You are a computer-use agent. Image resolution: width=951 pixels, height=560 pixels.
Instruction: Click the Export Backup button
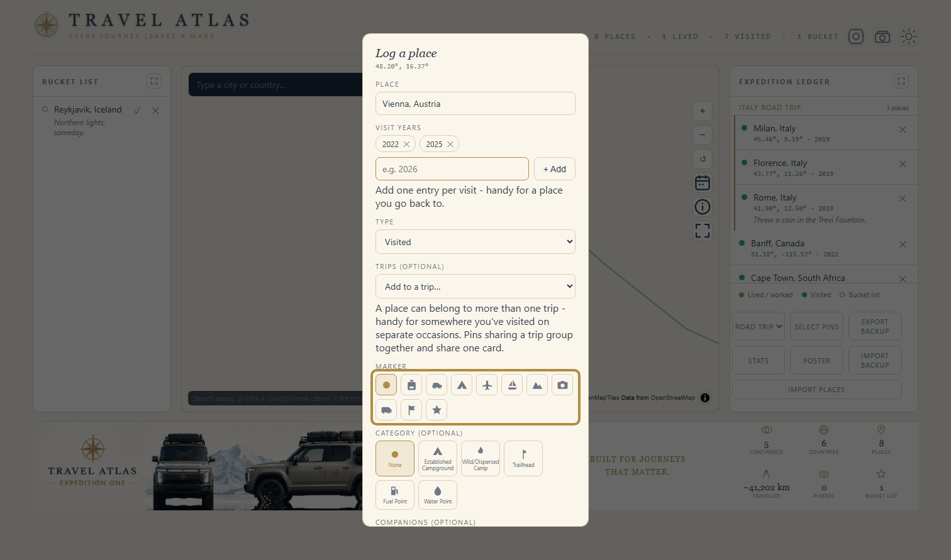(x=875, y=326)
